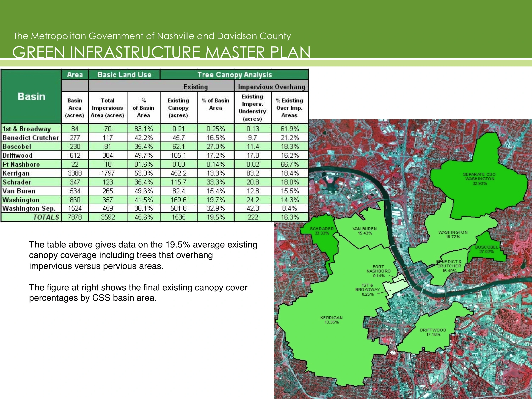Select the 7878 total basin area cell
The image size is (532, 399).
coord(75,217)
